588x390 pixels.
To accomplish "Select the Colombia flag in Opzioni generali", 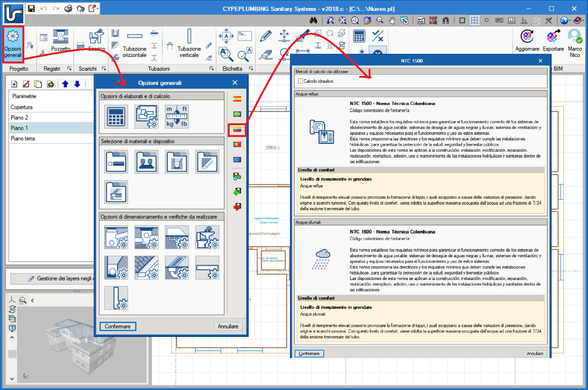I will tap(237, 129).
